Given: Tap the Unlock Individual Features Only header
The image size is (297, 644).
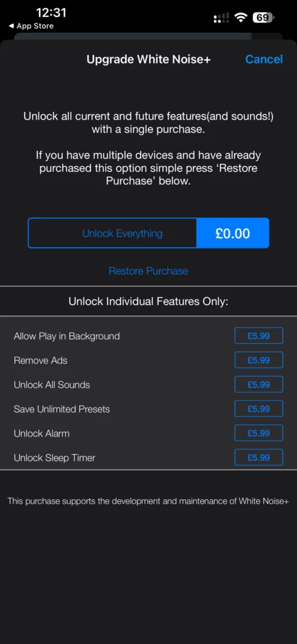Looking at the screenshot, I should 148,301.
